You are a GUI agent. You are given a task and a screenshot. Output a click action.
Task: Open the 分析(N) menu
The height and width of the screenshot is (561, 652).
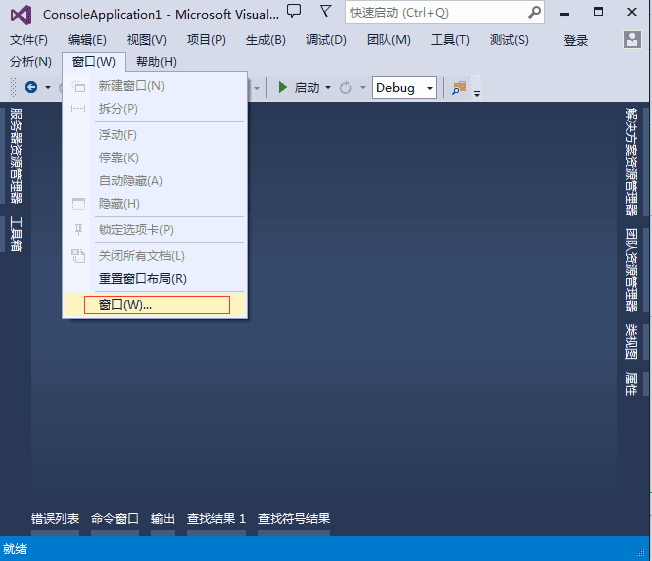pyautogui.click(x=31, y=62)
